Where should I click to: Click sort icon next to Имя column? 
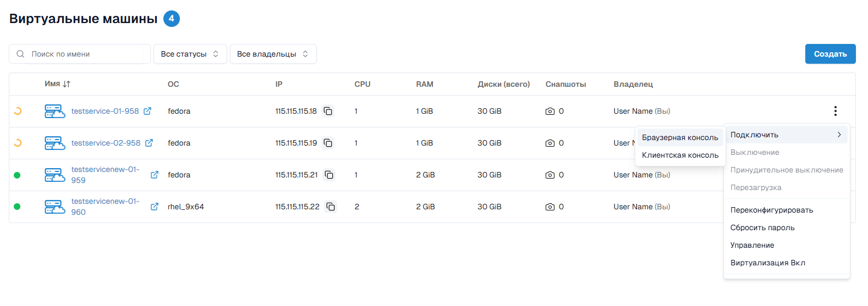pyautogui.click(x=67, y=84)
